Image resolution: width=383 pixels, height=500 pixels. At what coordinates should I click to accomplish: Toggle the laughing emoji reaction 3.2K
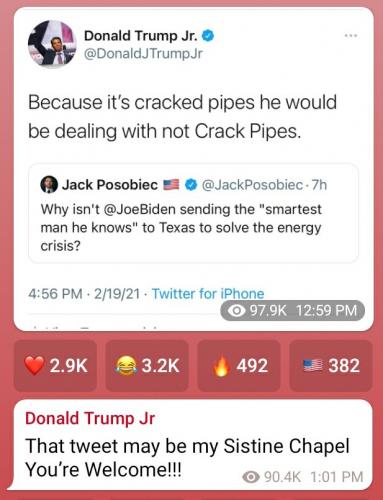(147, 365)
